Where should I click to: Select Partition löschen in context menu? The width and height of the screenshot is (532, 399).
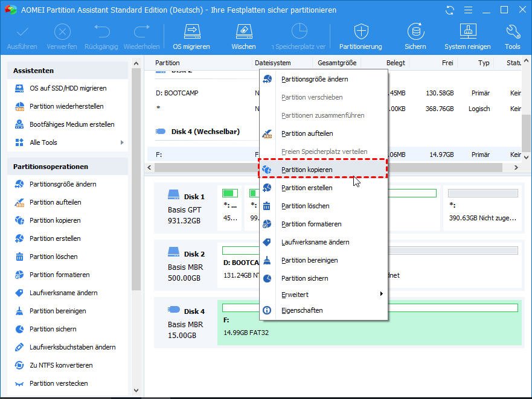323,206
